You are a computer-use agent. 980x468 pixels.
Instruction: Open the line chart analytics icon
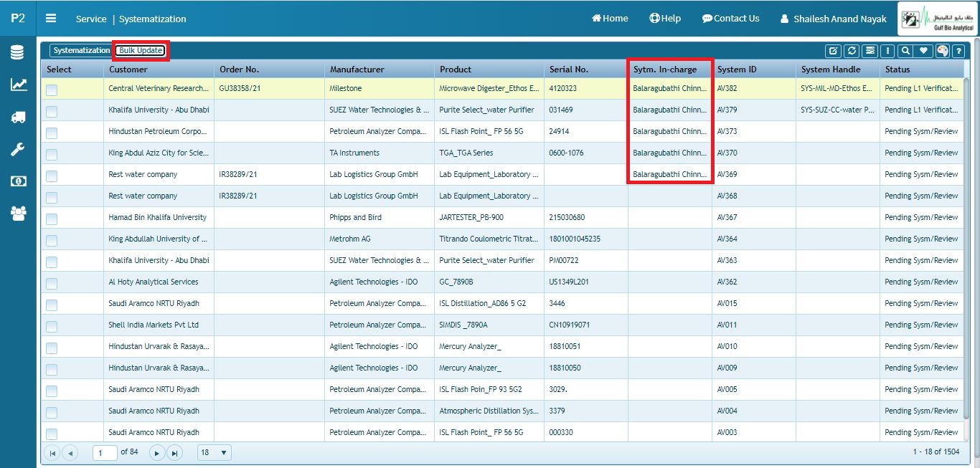(x=18, y=85)
